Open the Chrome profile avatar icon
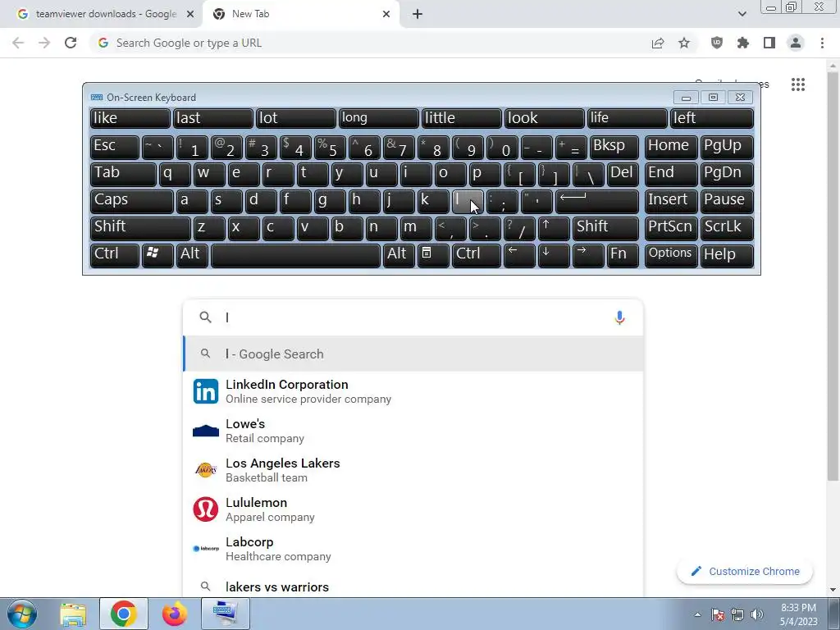 click(x=796, y=43)
